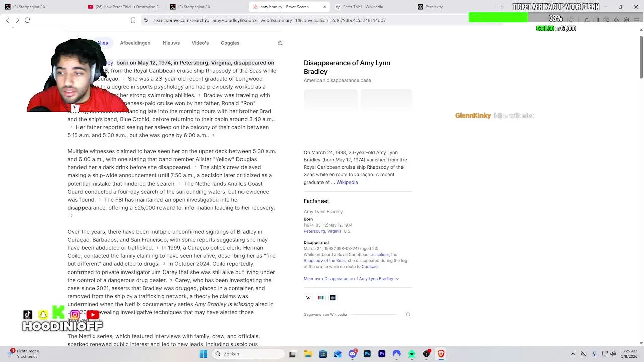Follow Virginia link in factsheet

[x=334, y=231]
